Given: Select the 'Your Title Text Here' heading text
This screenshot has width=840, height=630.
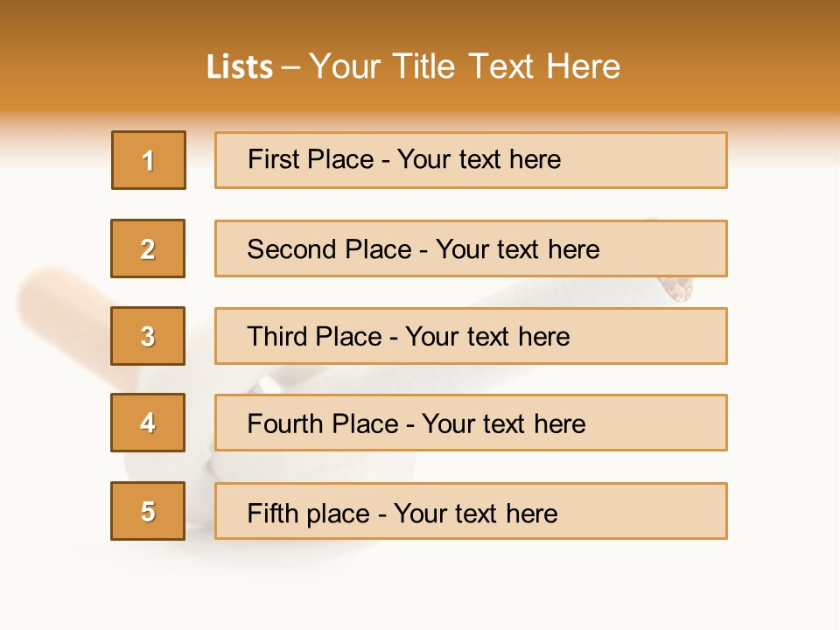Looking at the screenshot, I should click(x=465, y=66).
